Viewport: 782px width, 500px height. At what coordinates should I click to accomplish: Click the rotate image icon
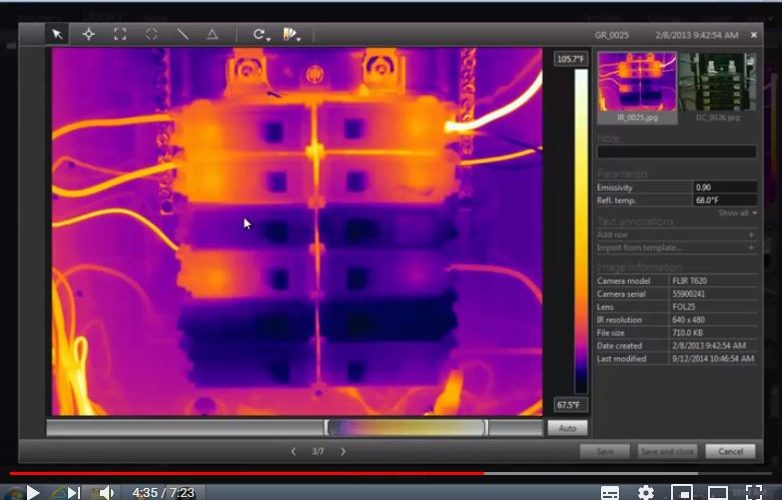tap(258, 34)
